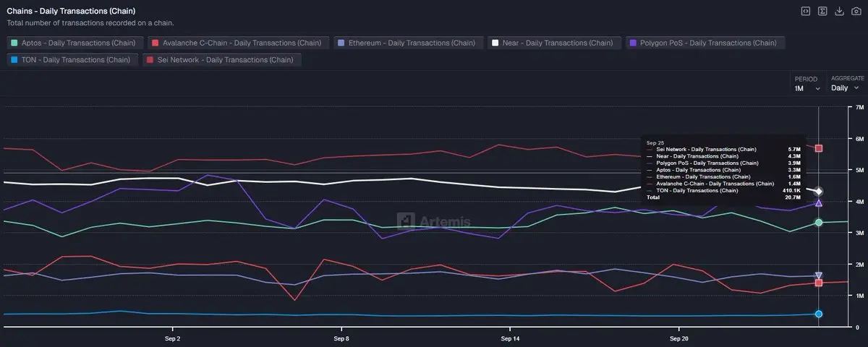Click the TON blue color swatch
868x347 pixels.
tap(14, 59)
